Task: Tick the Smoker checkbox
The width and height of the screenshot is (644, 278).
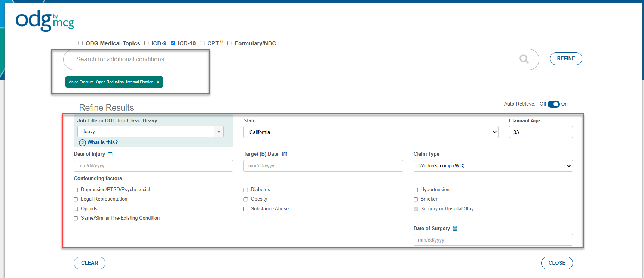Action: click(415, 199)
